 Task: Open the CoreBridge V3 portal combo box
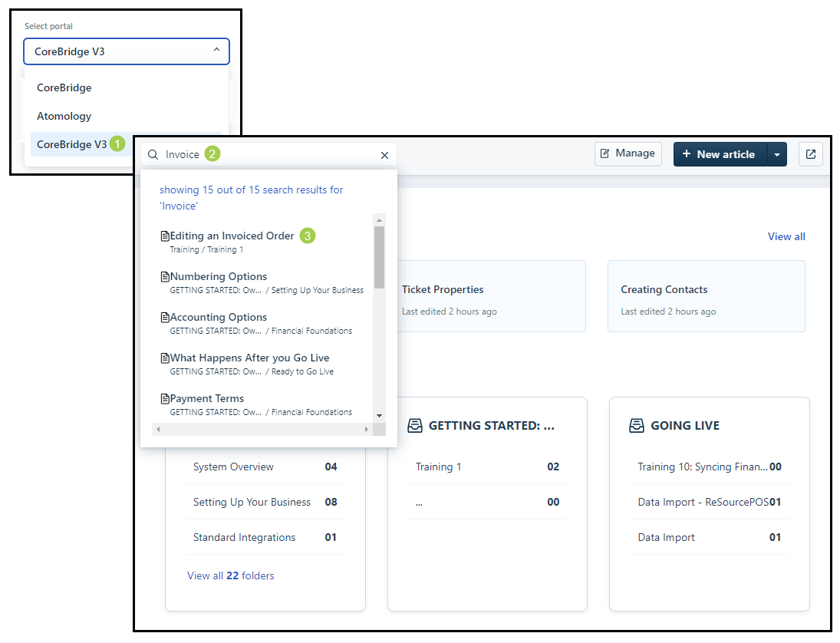click(127, 51)
